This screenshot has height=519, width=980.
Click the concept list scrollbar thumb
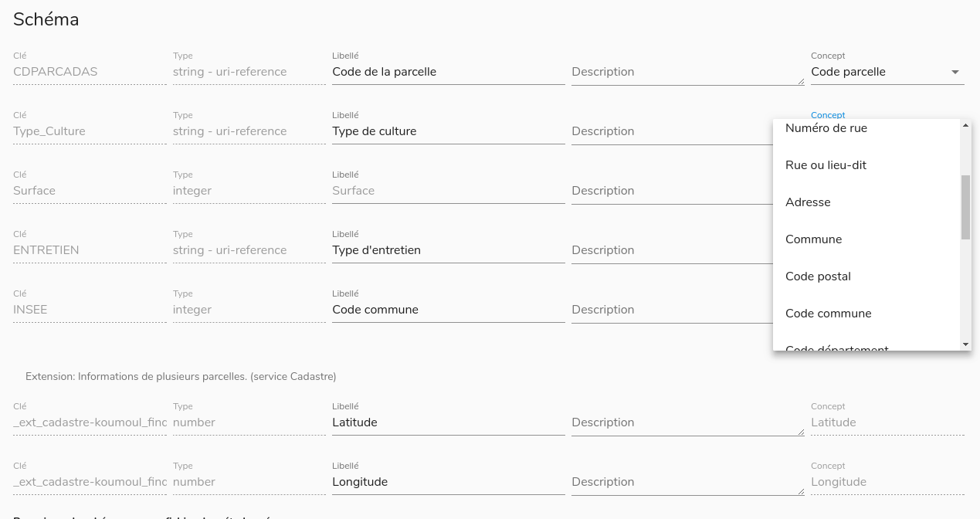click(965, 207)
